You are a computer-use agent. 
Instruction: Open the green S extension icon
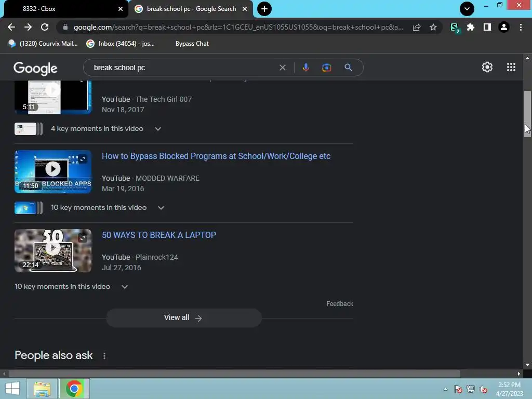(455, 28)
